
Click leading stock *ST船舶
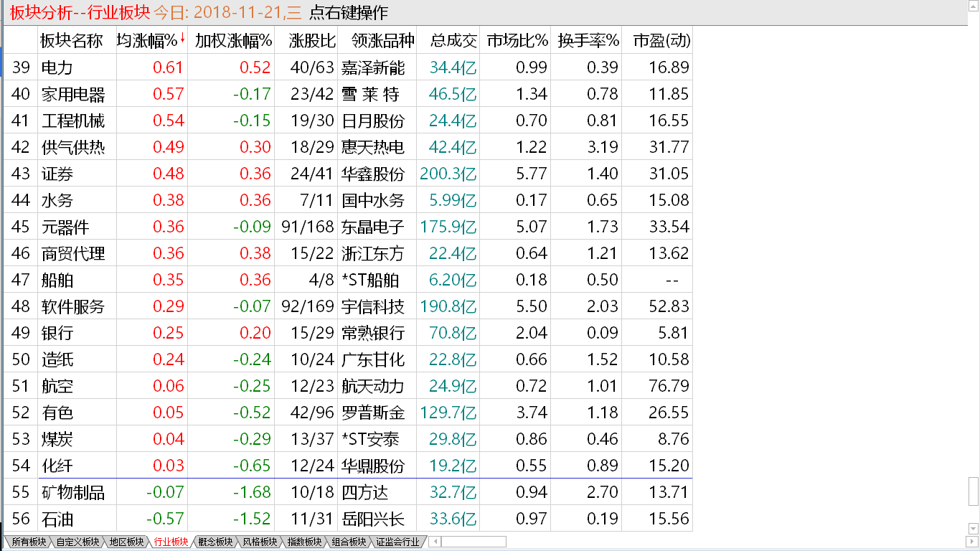click(x=370, y=280)
